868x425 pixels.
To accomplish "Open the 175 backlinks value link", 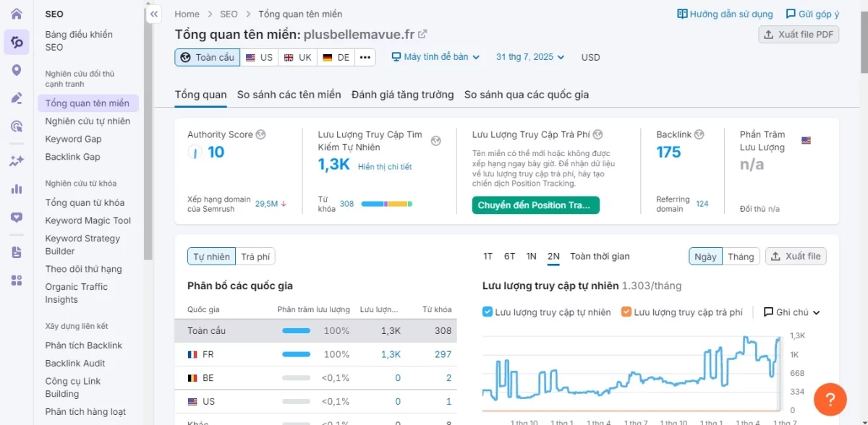I will [668, 152].
